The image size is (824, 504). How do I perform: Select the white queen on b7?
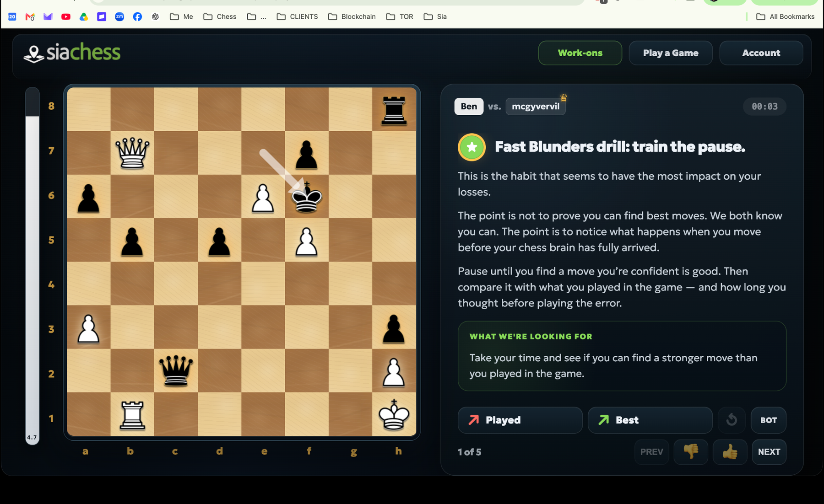click(132, 153)
